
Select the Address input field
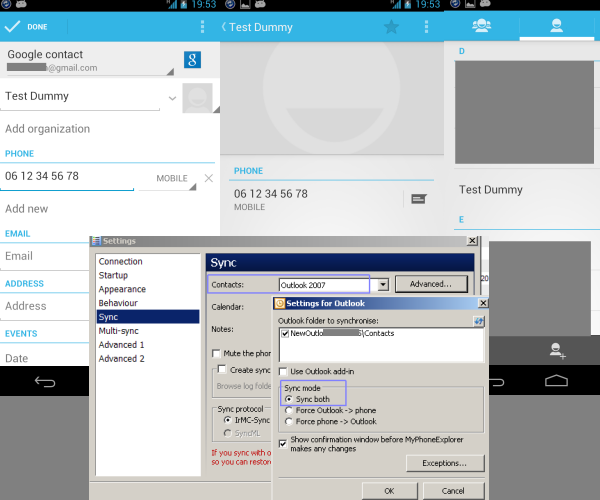(x=44, y=306)
